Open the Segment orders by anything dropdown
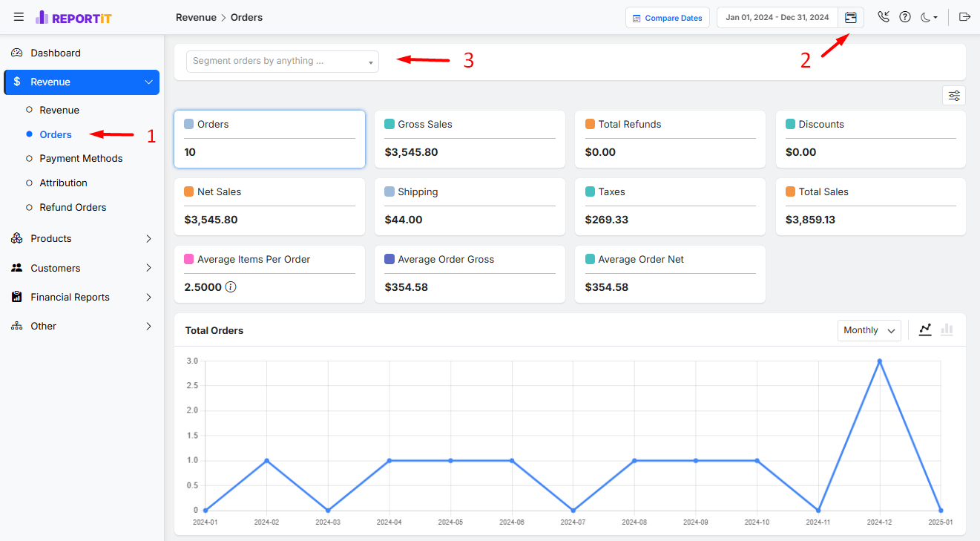 (x=282, y=61)
